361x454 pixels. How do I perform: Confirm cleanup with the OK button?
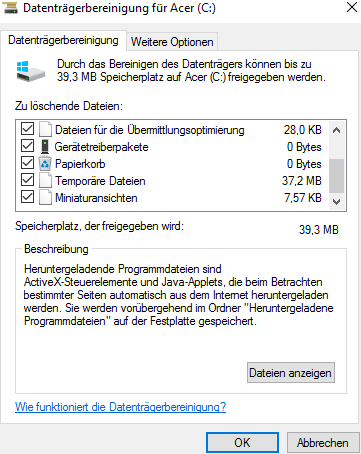click(242, 443)
